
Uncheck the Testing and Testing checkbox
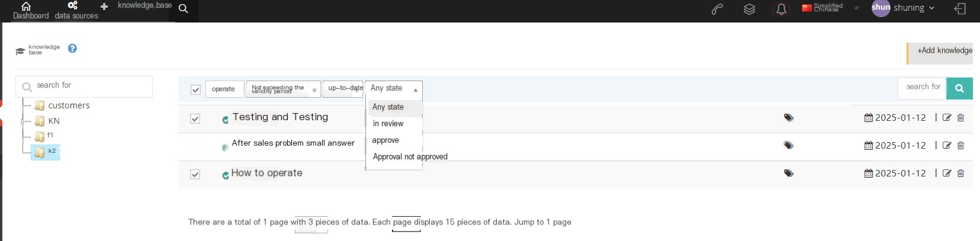click(195, 118)
